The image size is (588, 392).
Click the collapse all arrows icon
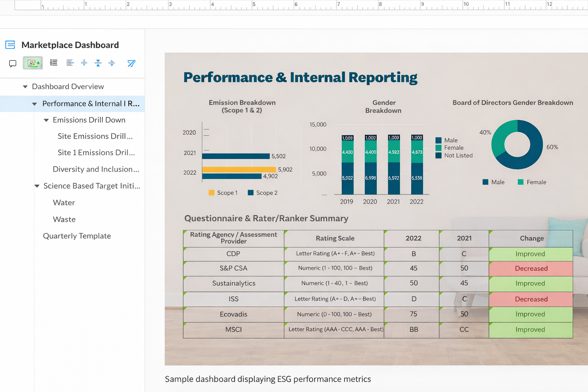pyautogui.click(x=98, y=63)
